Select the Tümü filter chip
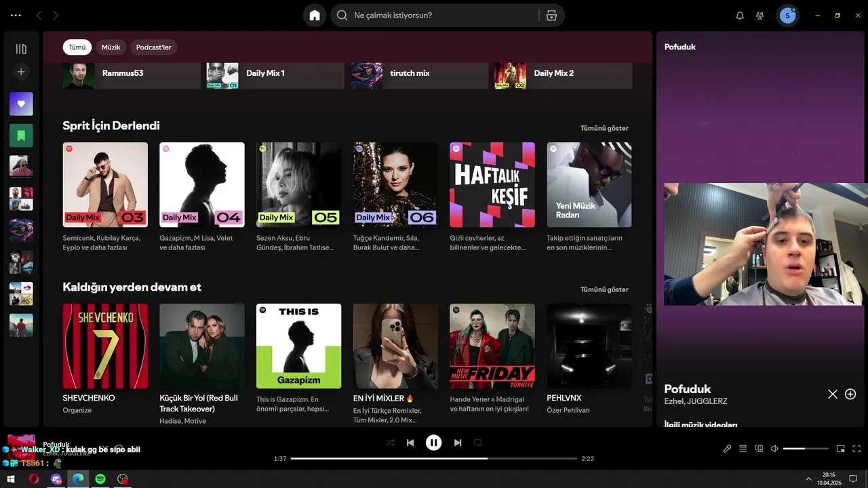The width and height of the screenshot is (868, 488). (x=77, y=47)
